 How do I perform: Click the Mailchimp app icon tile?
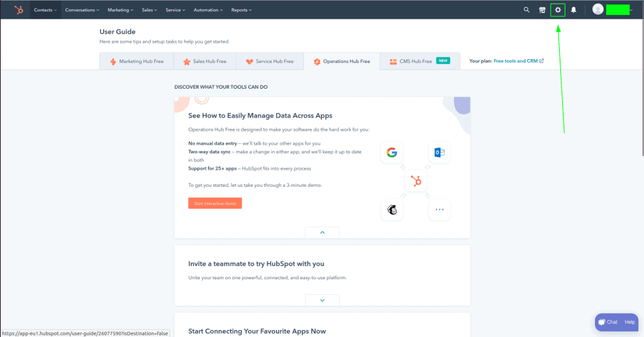tap(392, 209)
